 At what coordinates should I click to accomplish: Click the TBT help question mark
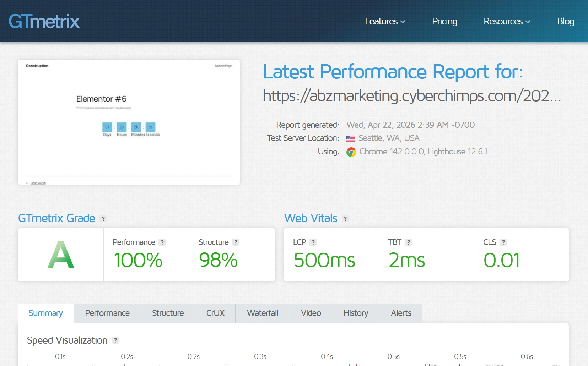(x=409, y=242)
